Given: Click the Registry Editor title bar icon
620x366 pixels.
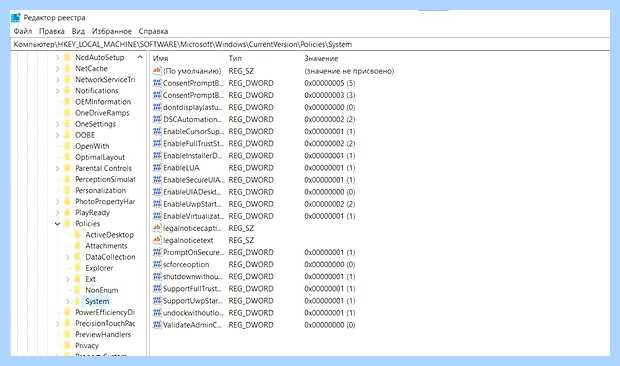Looking at the screenshot, I should [x=16, y=18].
